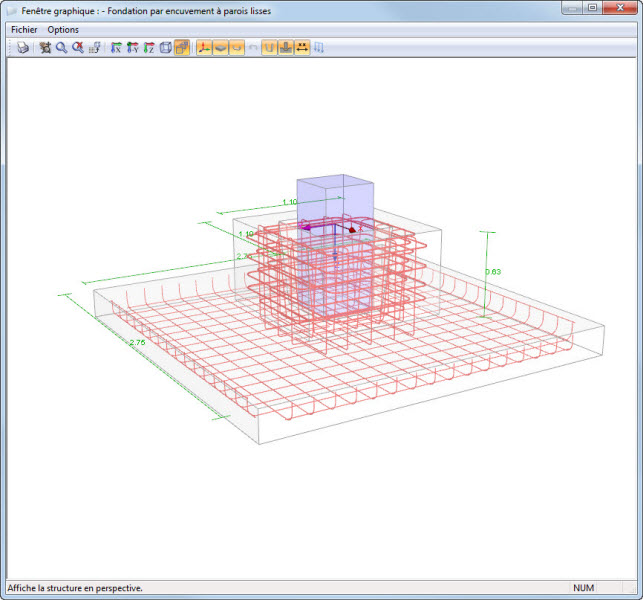This screenshot has height=600, width=643.
Task: Click the print icon in the toolbar
Action: pos(22,48)
